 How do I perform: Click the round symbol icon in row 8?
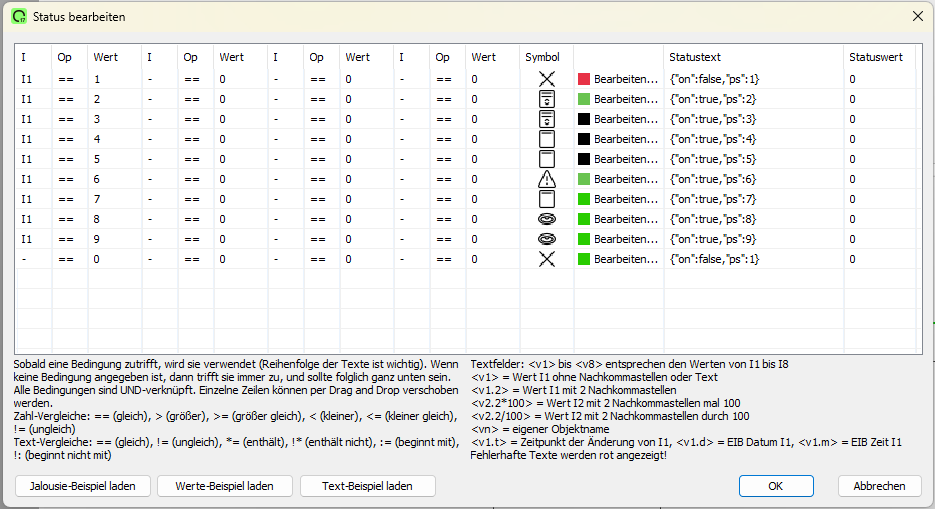click(x=547, y=219)
